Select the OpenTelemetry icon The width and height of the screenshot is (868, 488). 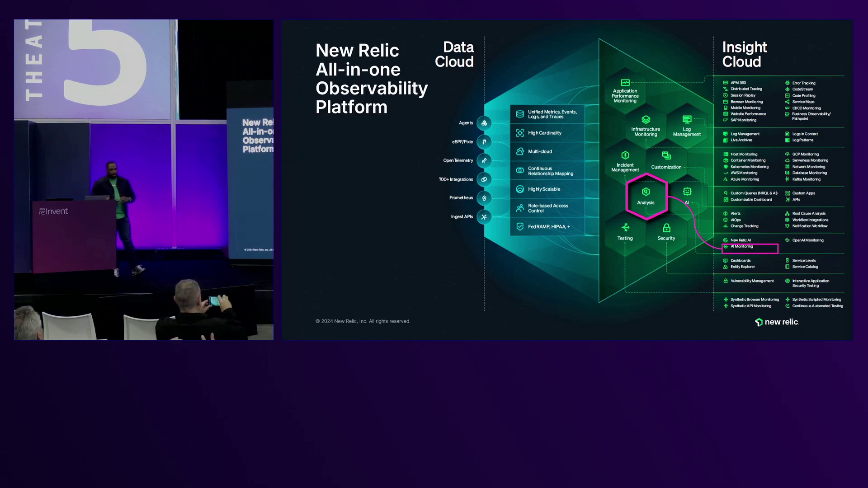click(484, 160)
